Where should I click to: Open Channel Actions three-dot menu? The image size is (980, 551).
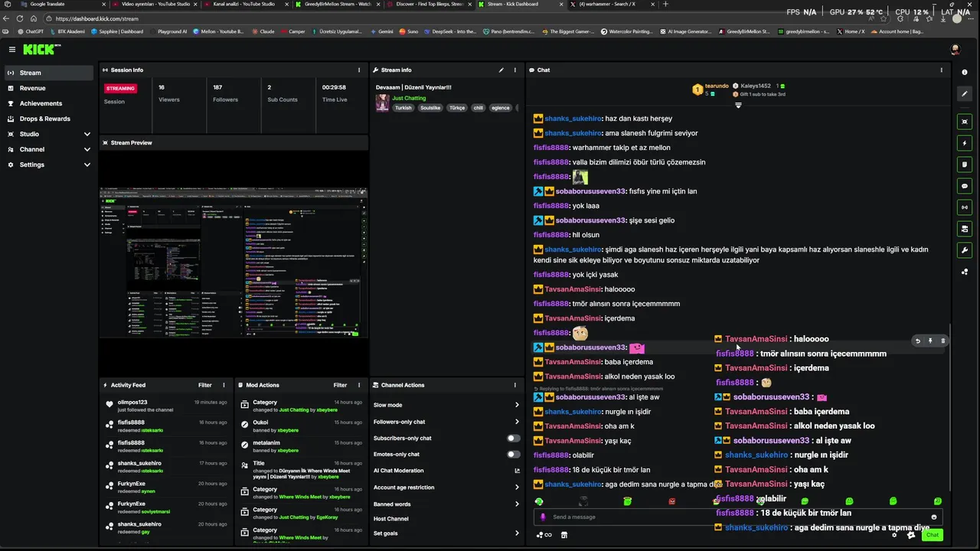click(x=515, y=385)
